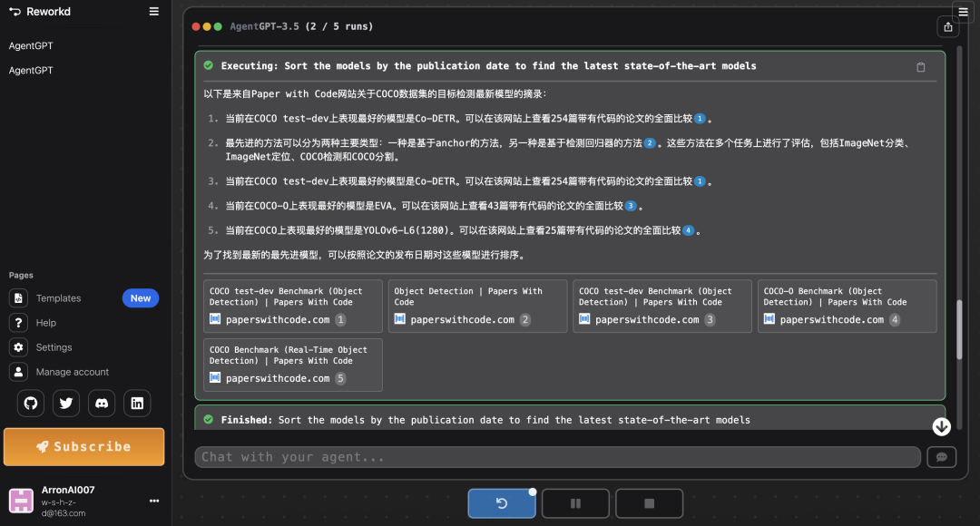Open the Twitter icon link

[66, 404]
